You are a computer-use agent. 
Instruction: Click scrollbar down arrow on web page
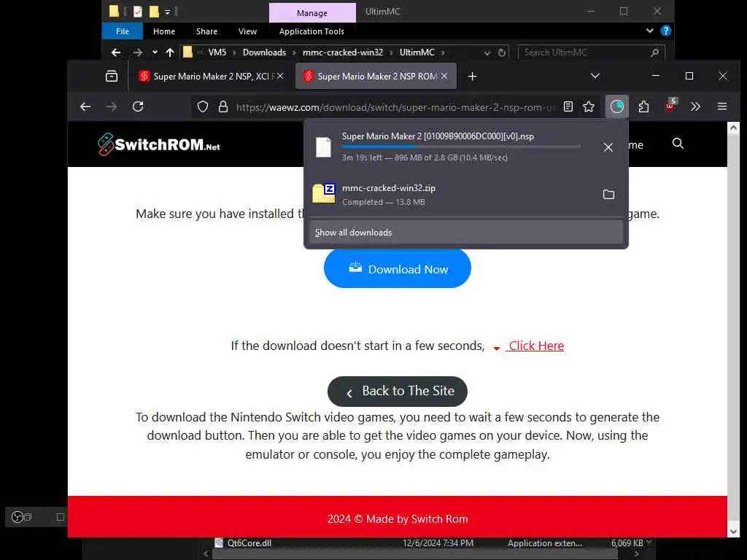[x=733, y=531]
